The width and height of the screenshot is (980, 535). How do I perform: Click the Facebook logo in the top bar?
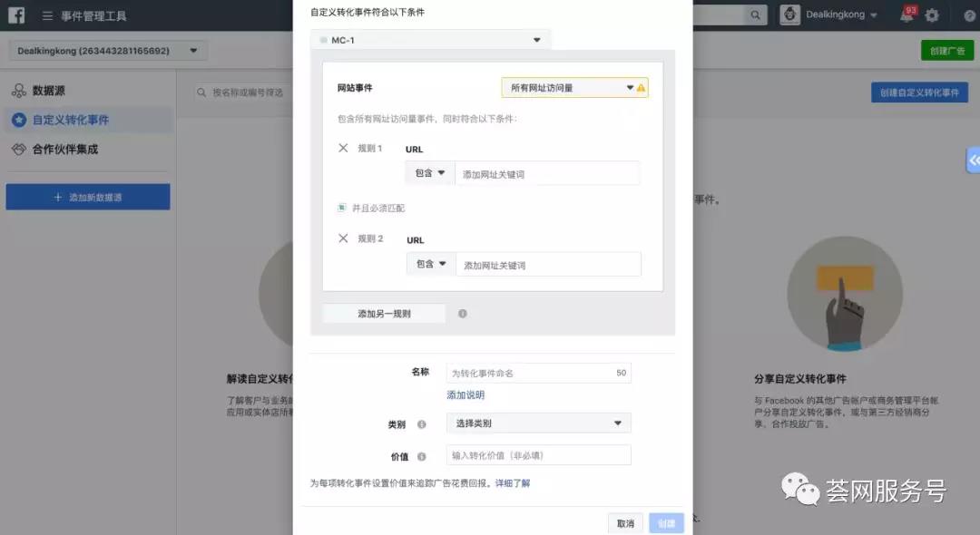click(x=15, y=15)
